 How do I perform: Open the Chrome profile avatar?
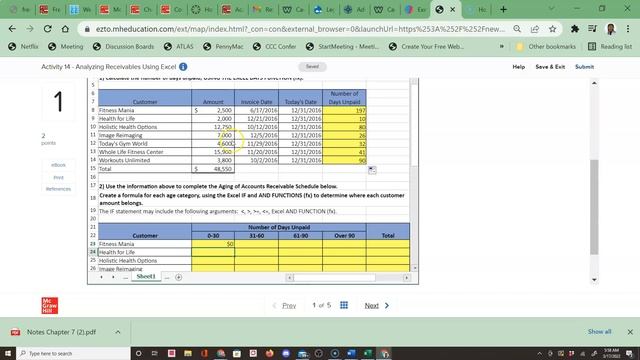611,29
